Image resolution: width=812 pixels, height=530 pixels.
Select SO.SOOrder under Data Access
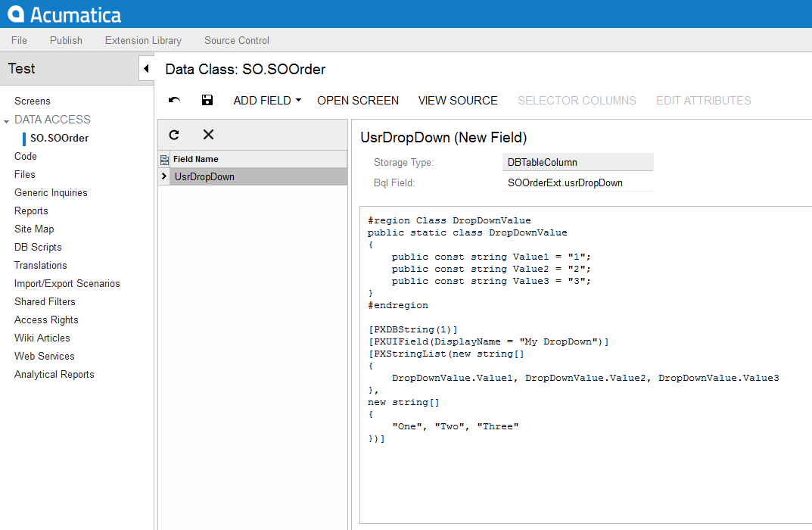point(59,139)
